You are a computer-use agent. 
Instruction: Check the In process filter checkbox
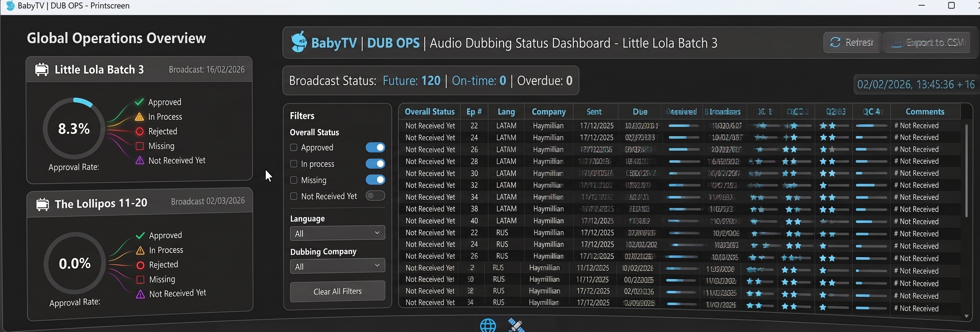(294, 164)
